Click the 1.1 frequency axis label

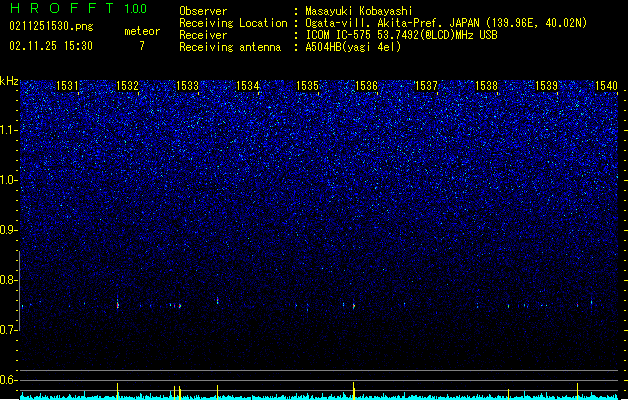pyautogui.click(x=8, y=130)
